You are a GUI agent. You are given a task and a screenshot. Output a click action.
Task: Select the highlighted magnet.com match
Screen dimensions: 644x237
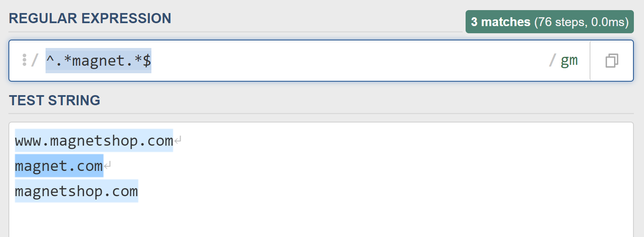click(x=59, y=166)
